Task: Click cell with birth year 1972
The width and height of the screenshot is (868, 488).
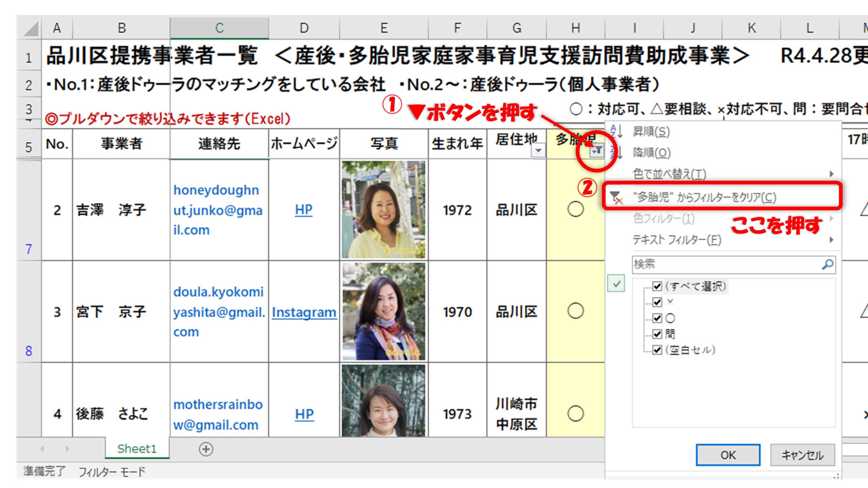Action: click(x=457, y=210)
